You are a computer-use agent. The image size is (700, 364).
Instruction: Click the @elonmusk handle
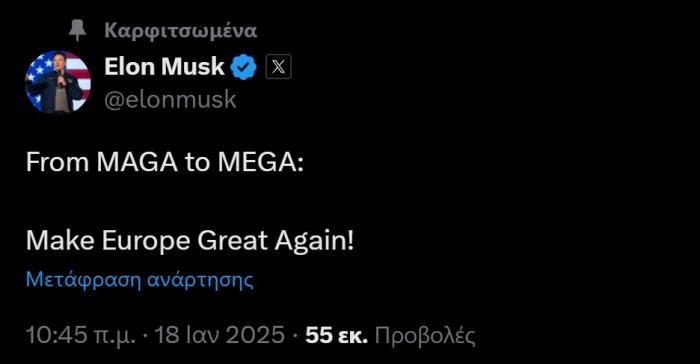(170, 100)
